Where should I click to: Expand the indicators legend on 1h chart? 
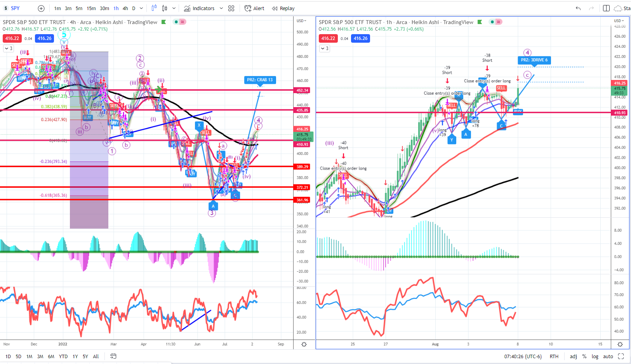[324, 49]
